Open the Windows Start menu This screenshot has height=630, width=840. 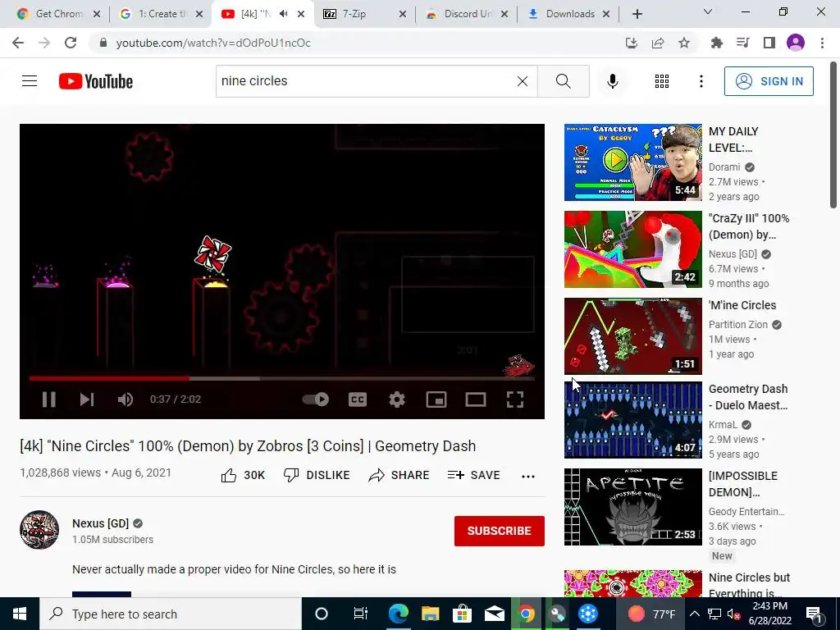pos(20,614)
